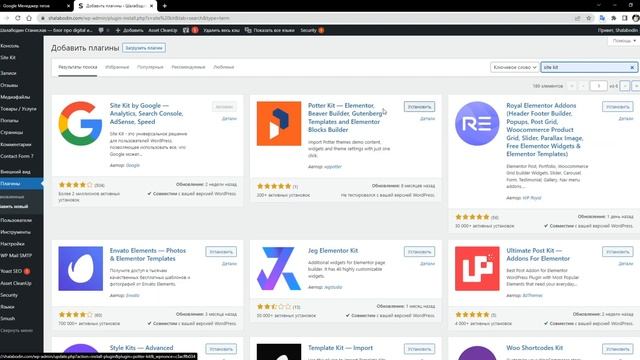Open Детали link for Site Kit by Google
The width and height of the screenshot is (640, 360).
pos(229,119)
